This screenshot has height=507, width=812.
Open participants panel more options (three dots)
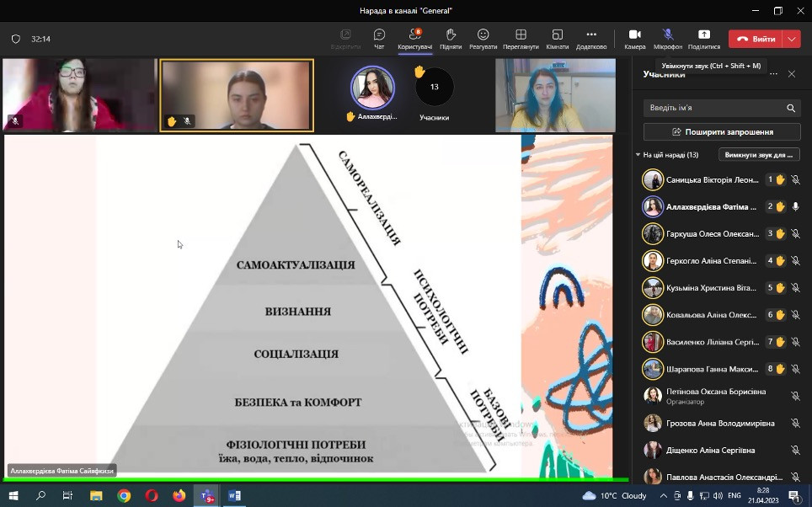(773, 74)
